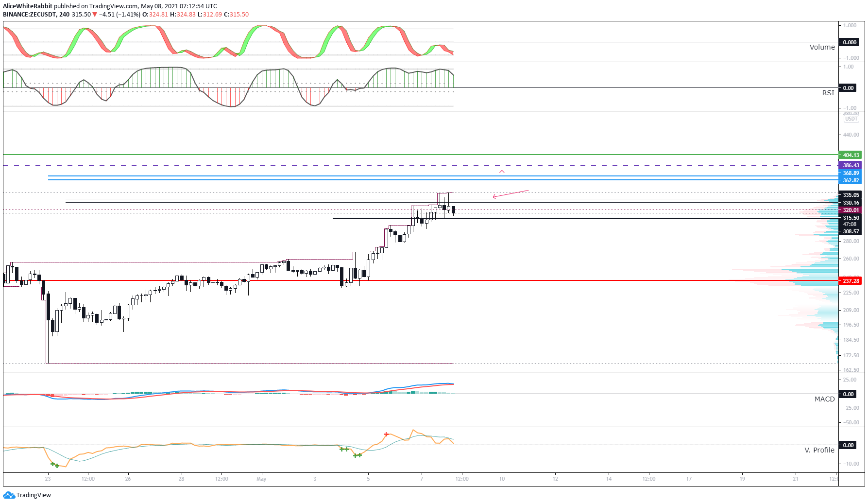This screenshot has width=868, height=504.
Task: Select the MACD pane label
Action: (824, 399)
